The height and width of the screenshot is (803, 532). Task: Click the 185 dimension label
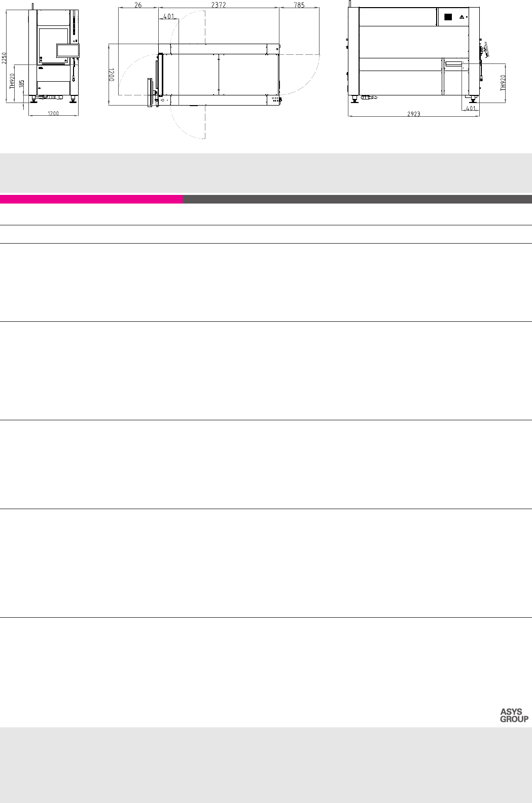[21, 84]
